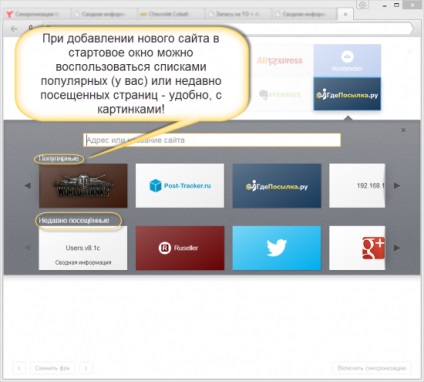
Task: Focus the 'Адрес или название сайта' field
Action: (212, 140)
